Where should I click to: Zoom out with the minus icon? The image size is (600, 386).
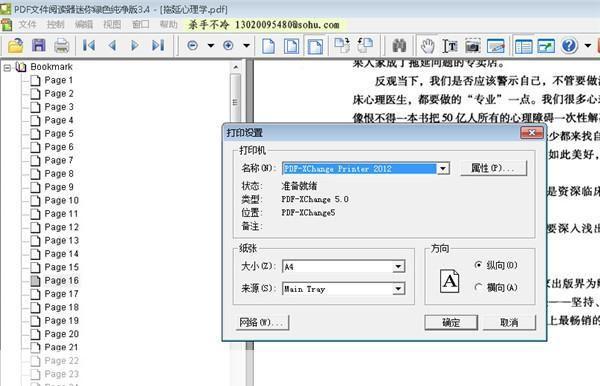pos(192,46)
